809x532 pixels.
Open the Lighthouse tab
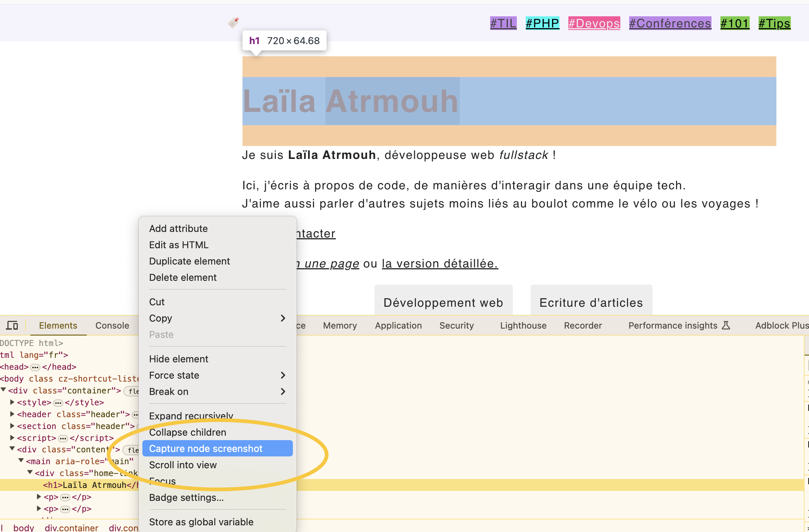(x=523, y=325)
